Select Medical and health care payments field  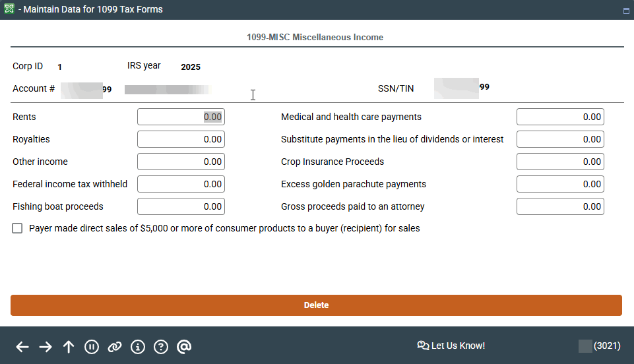coord(560,117)
